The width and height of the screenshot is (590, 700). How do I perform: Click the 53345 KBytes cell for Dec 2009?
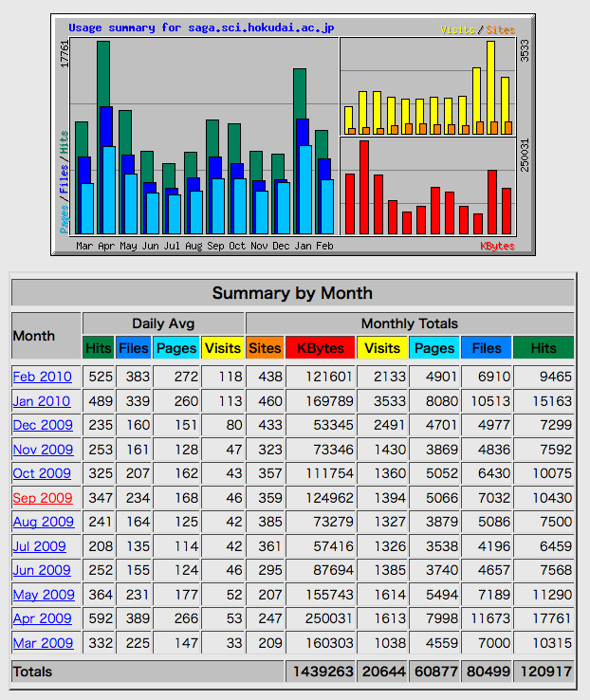pyautogui.click(x=321, y=425)
